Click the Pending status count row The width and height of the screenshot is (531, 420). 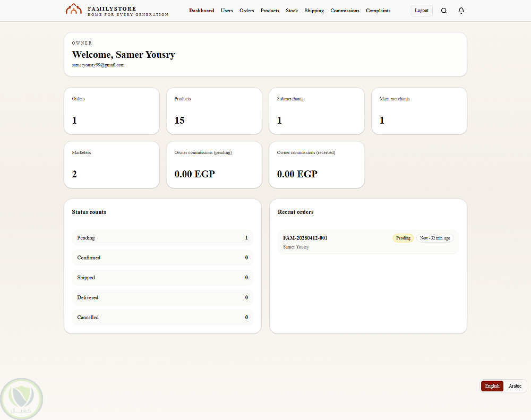(x=162, y=238)
